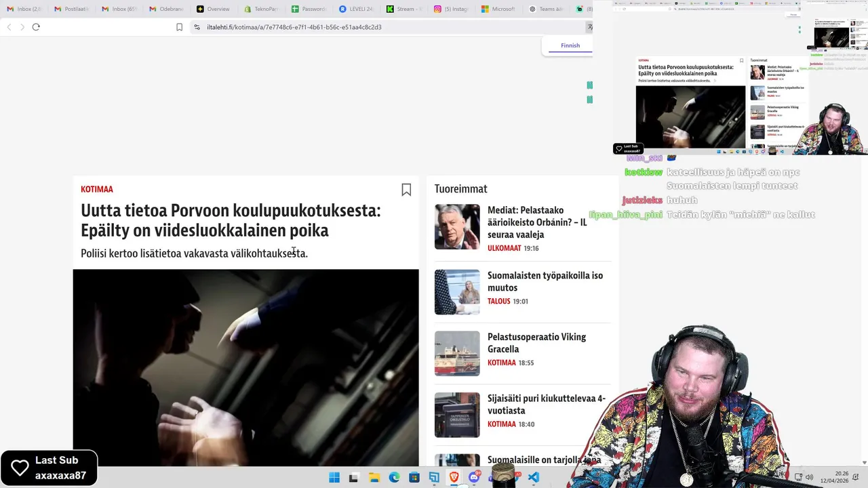868x488 pixels.
Task: Switch to the Password tab
Action: pyautogui.click(x=309, y=9)
